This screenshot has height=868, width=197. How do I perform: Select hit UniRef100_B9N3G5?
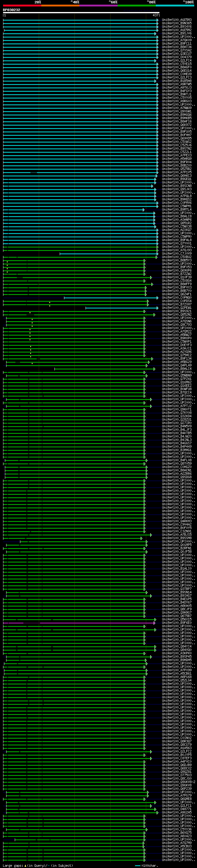(177, 23)
